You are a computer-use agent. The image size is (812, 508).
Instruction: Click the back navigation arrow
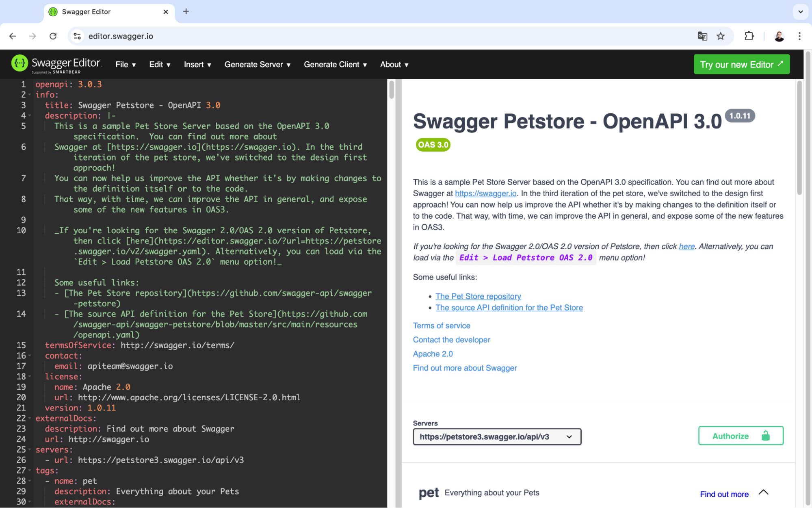pyautogui.click(x=13, y=36)
